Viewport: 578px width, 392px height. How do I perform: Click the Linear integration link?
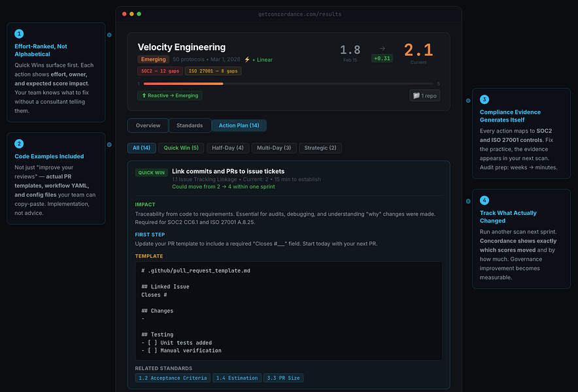262,59
